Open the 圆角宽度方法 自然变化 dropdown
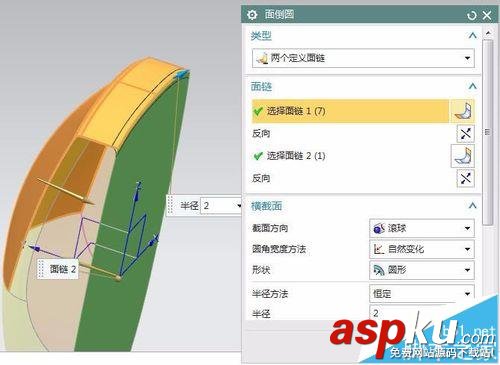Screen dimensions: 500x365 click(422, 249)
